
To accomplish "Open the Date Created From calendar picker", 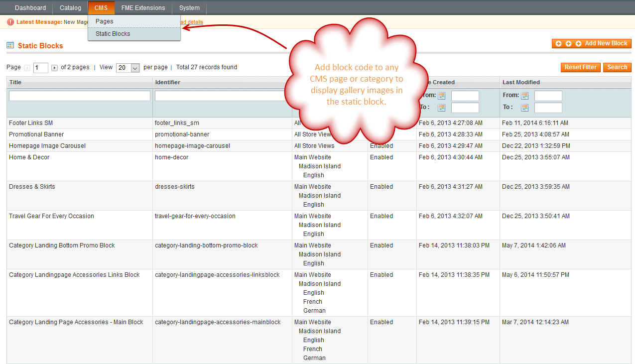I will [x=441, y=96].
